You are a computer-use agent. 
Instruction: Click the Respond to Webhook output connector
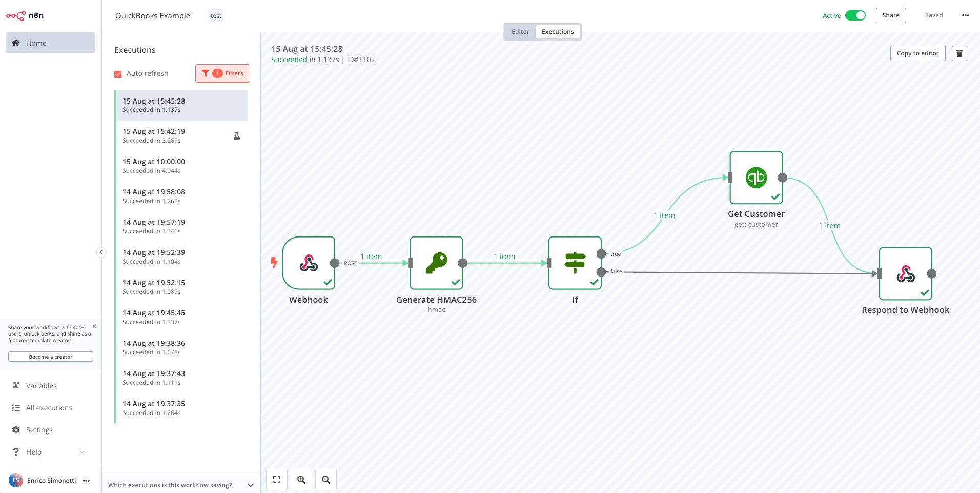point(932,274)
